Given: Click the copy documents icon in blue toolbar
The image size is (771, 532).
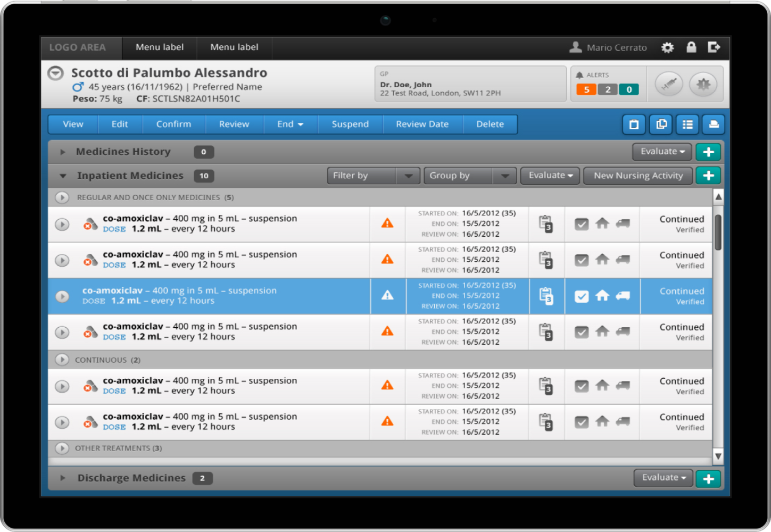Looking at the screenshot, I should click(x=661, y=124).
